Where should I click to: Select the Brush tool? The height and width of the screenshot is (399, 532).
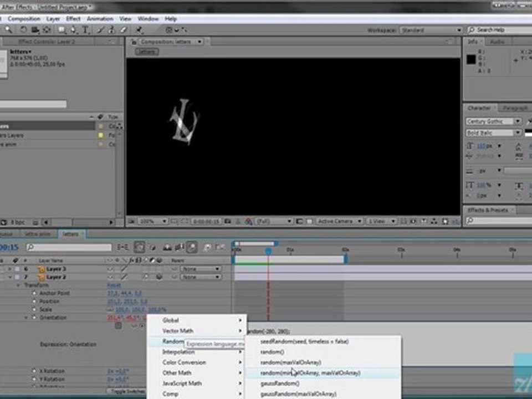tap(100, 30)
